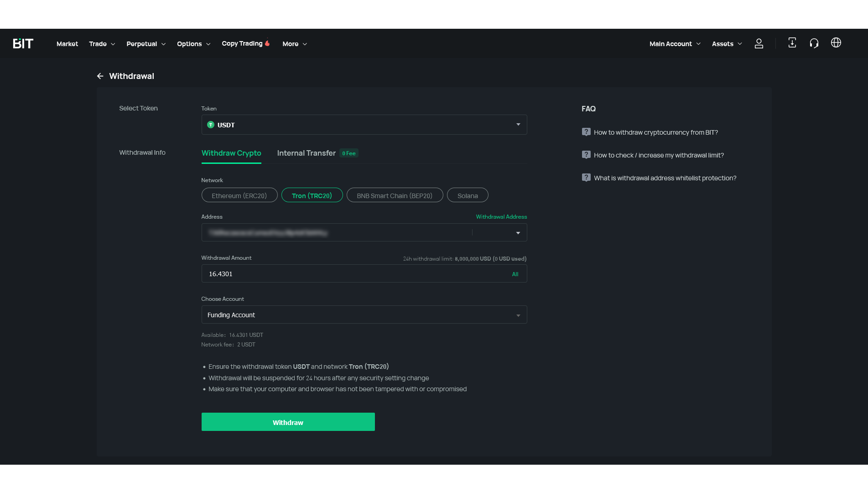Select the Ethereum (ERC20) network

pyautogui.click(x=239, y=195)
